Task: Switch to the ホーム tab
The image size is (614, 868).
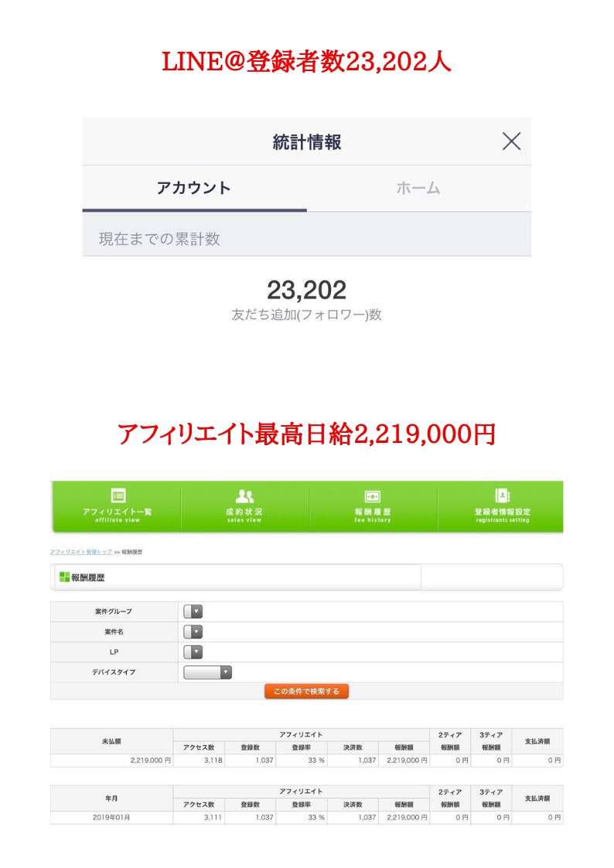Action: coord(418,188)
